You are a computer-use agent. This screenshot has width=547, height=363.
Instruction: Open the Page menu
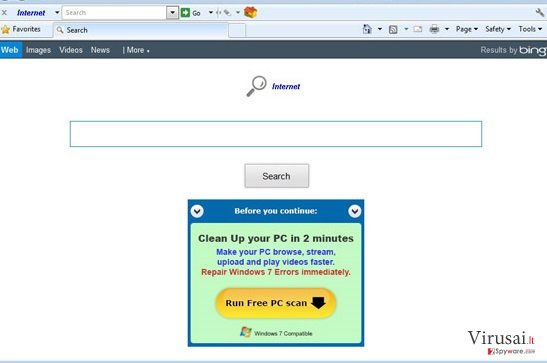point(467,29)
